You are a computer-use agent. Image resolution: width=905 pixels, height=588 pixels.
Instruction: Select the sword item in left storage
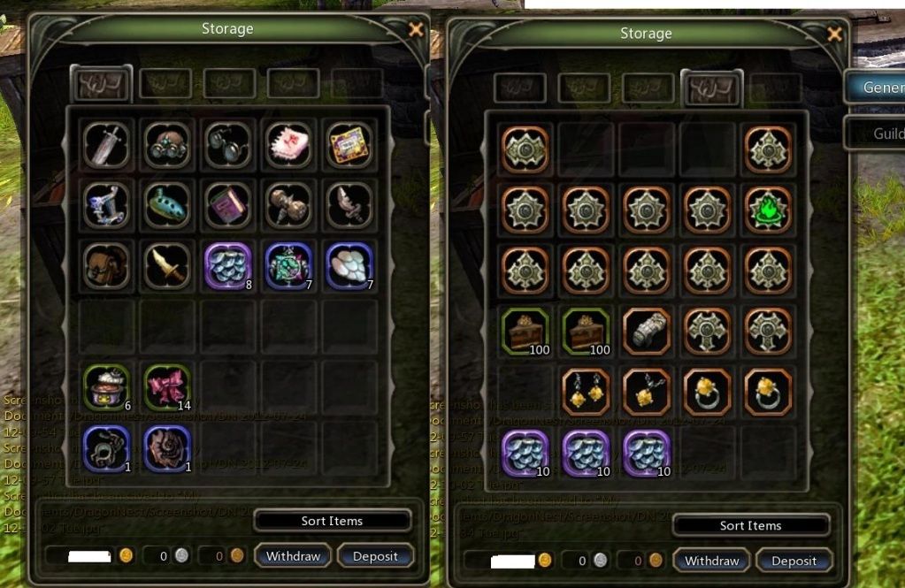pyautogui.click(x=106, y=144)
